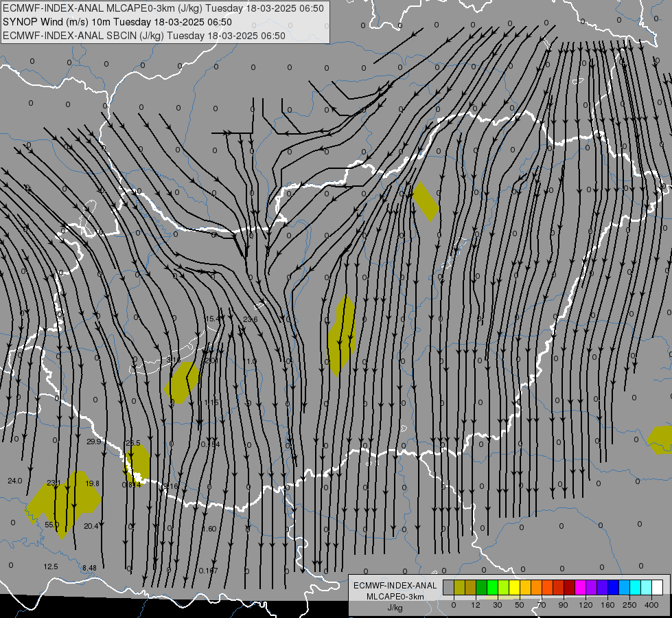Screen dimensions: 672x618
Task: Click the map value 0.167
Action: click(208, 571)
